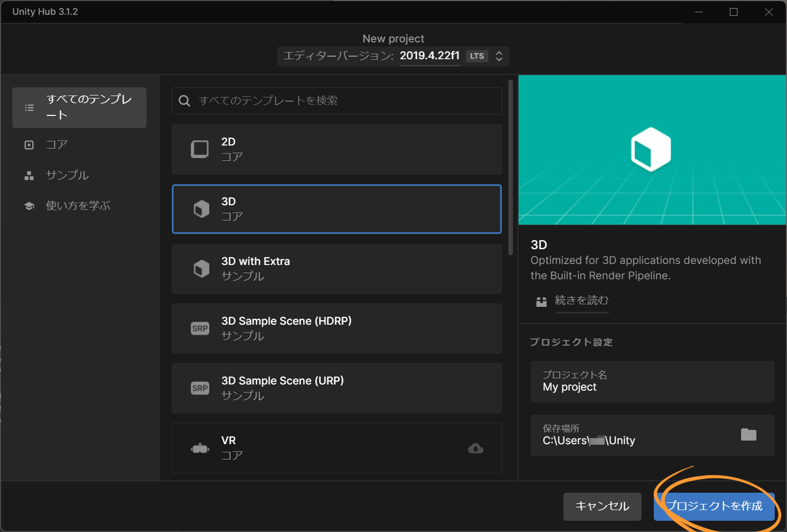This screenshot has width=787, height=532.
Task: Click the サンプル category icon in sidebar
Action: [x=29, y=175]
